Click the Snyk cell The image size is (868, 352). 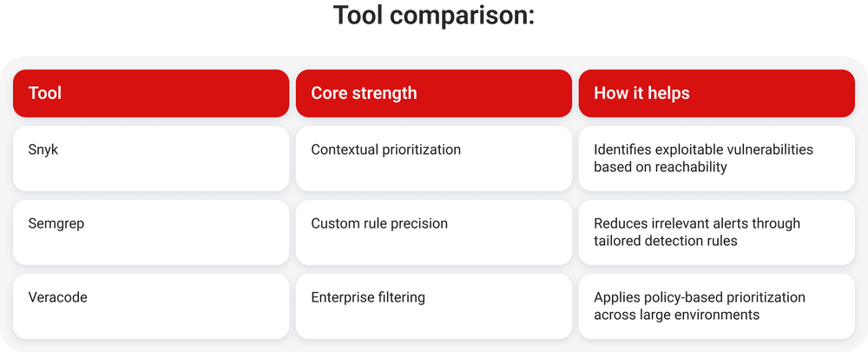[151, 158]
